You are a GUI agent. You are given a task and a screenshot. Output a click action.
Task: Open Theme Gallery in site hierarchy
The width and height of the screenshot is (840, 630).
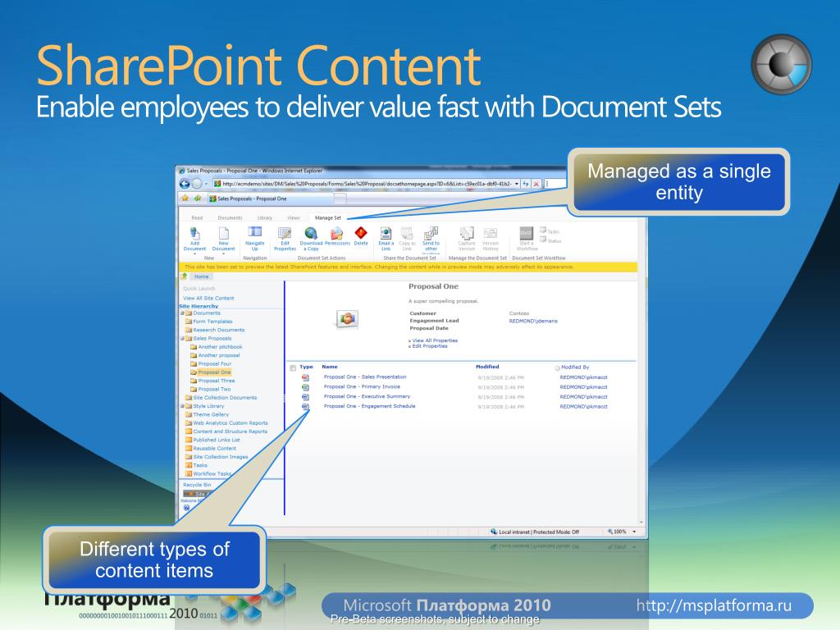[211, 414]
